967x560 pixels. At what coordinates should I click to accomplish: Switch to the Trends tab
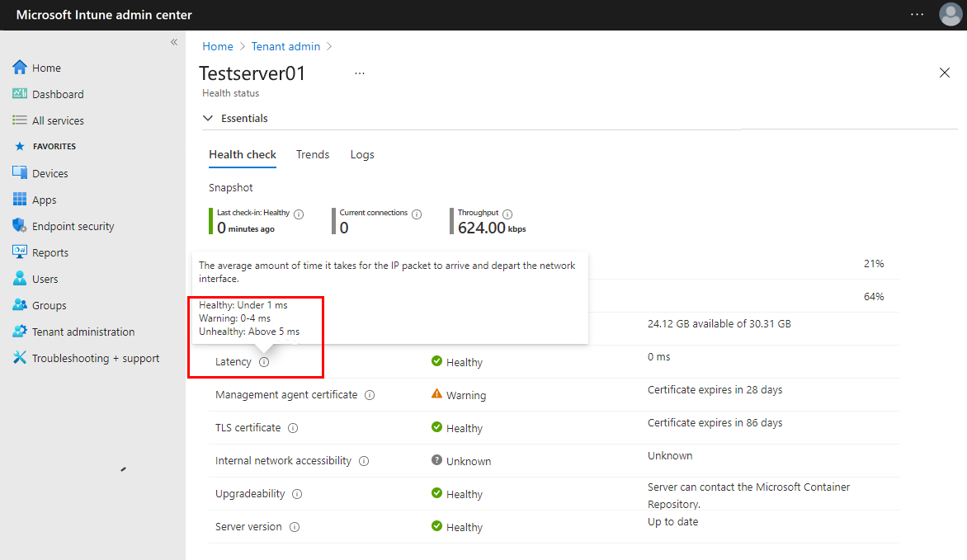tap(313, 154)
